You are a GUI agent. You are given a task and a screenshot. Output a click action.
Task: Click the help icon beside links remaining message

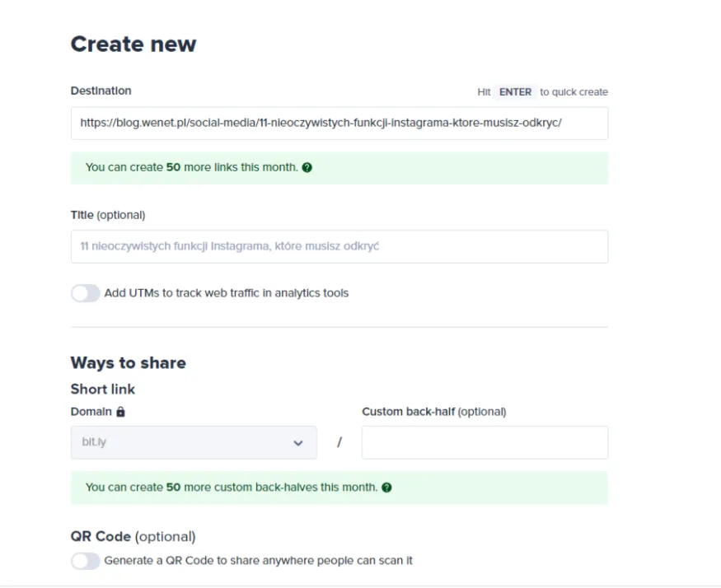click(307, 167)
